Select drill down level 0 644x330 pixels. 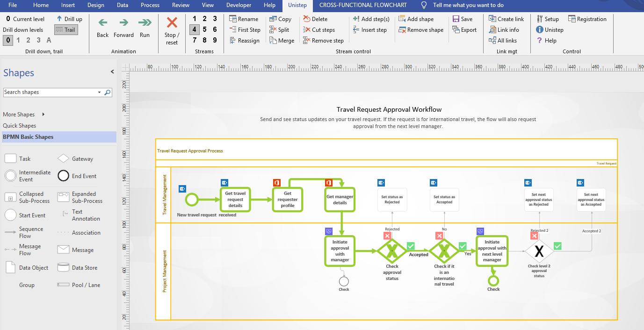click(7, 40)
